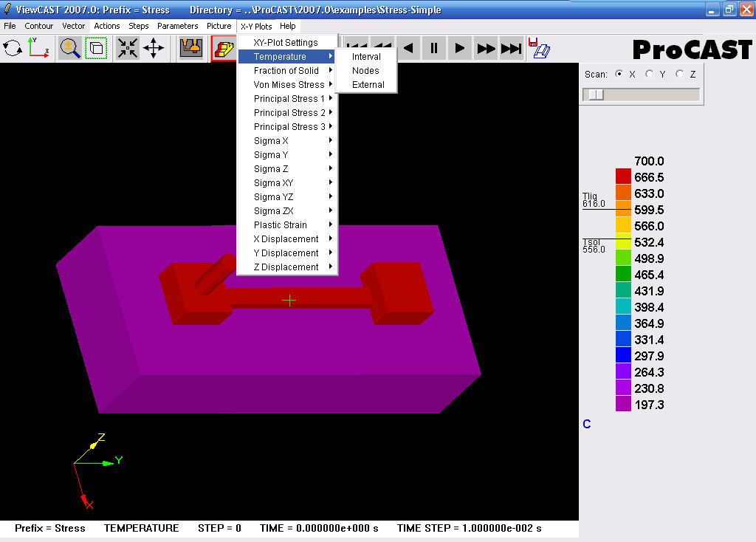Step backward with the left arrow
The image size is (756, 542).
[x=408, y=48]
